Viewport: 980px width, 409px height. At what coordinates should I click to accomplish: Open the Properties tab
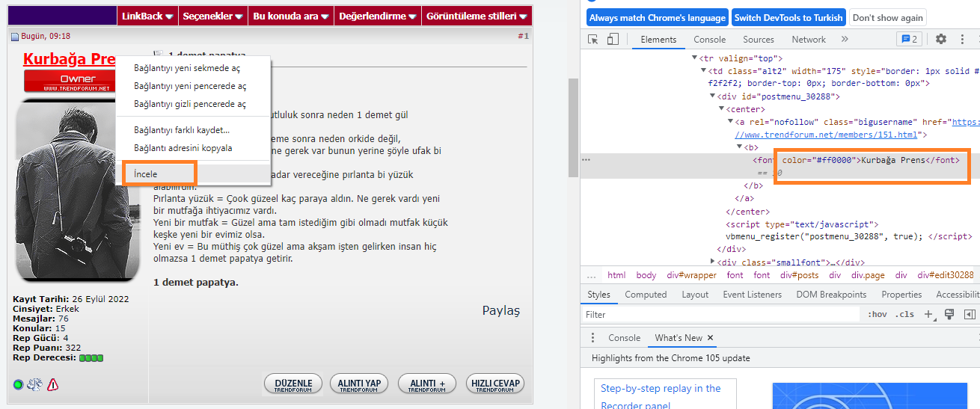coord(901,295)
